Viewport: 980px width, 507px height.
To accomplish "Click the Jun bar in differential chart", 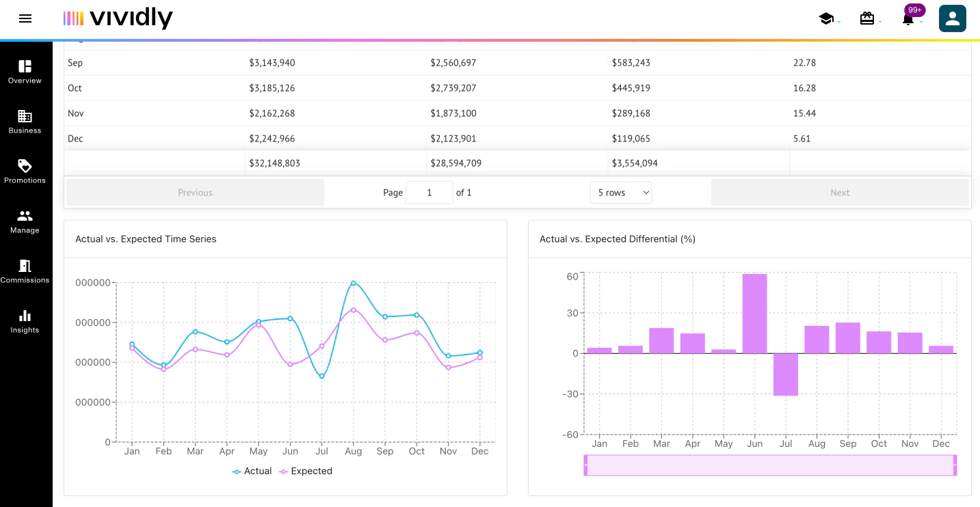I will click(754, 314).
